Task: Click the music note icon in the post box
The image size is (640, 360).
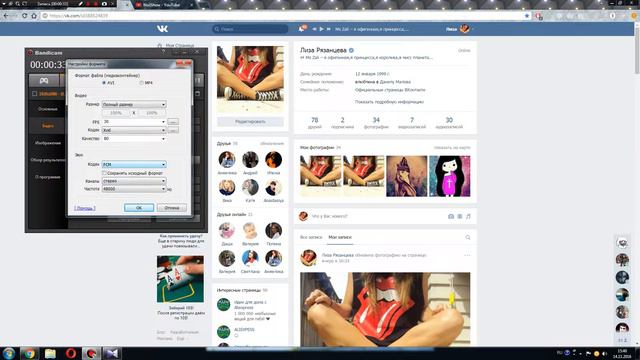Action: tap(468, 216)
